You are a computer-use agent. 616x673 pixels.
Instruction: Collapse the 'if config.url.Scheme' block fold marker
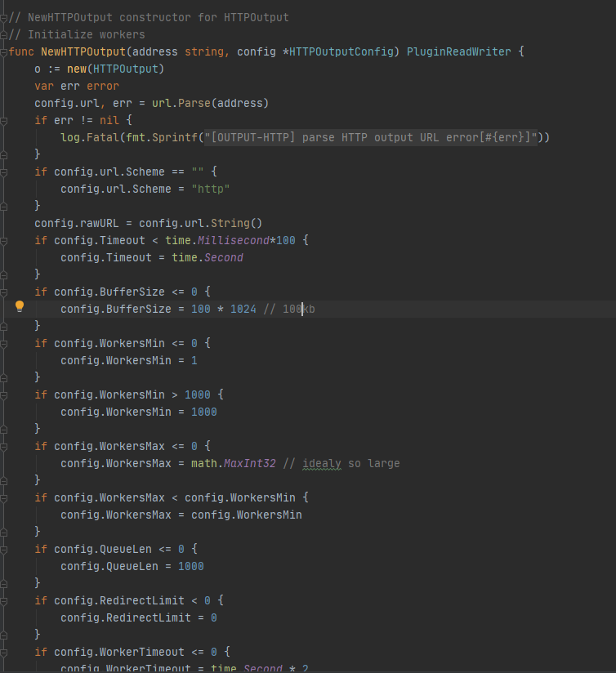[x=3, y=172]
